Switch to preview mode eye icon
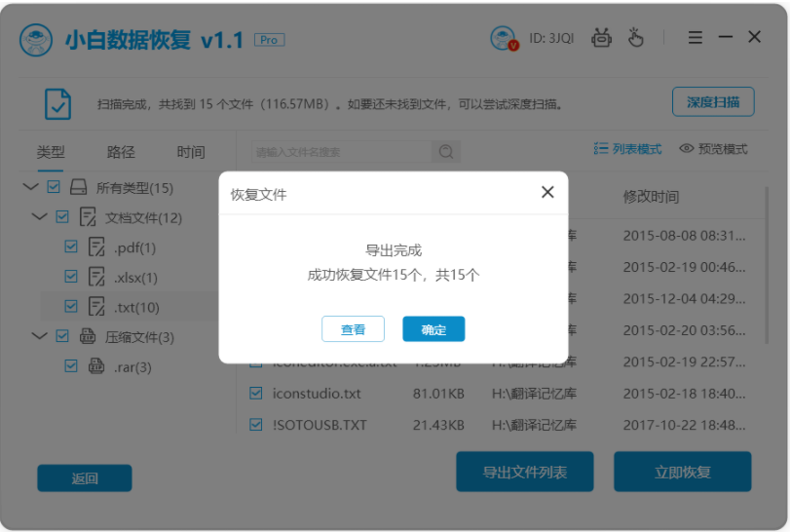Screen dimensions: 791x532 click(x=686, y=148)
